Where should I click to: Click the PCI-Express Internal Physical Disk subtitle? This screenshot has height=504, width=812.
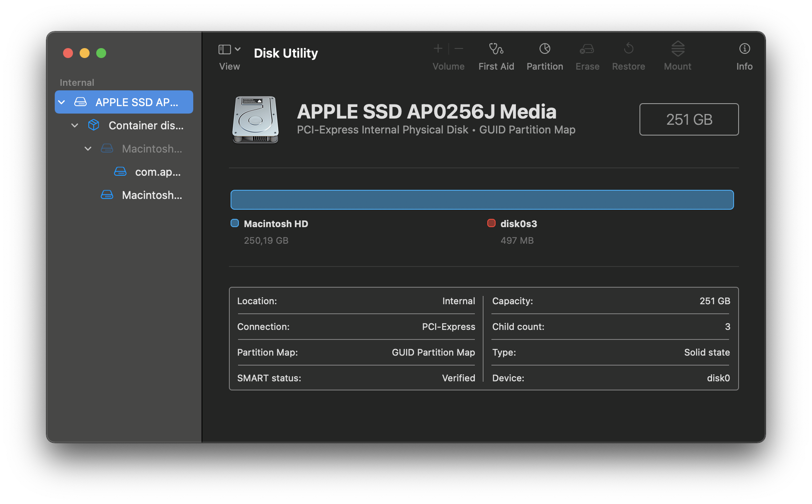pyautogui.click(x=382, y=130)
